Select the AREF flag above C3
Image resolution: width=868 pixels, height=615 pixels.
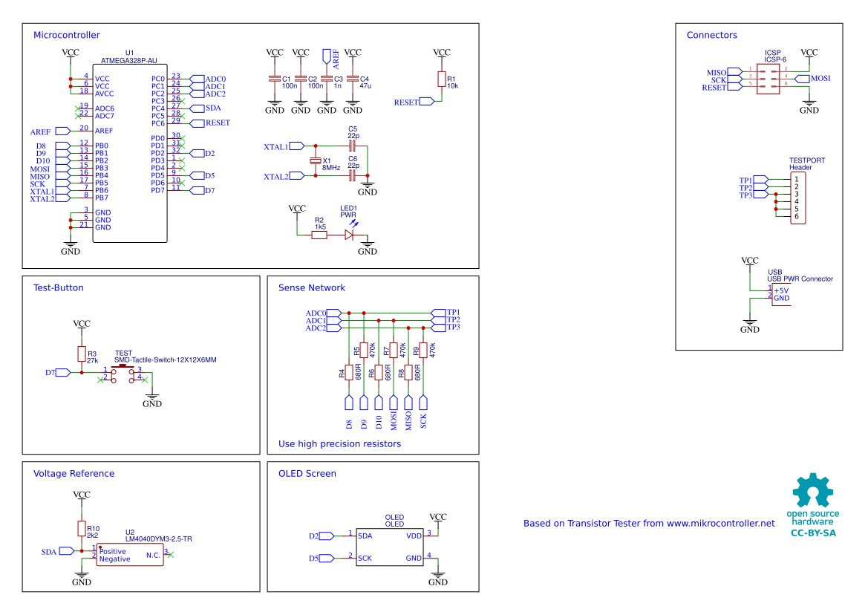click(327, 56)
